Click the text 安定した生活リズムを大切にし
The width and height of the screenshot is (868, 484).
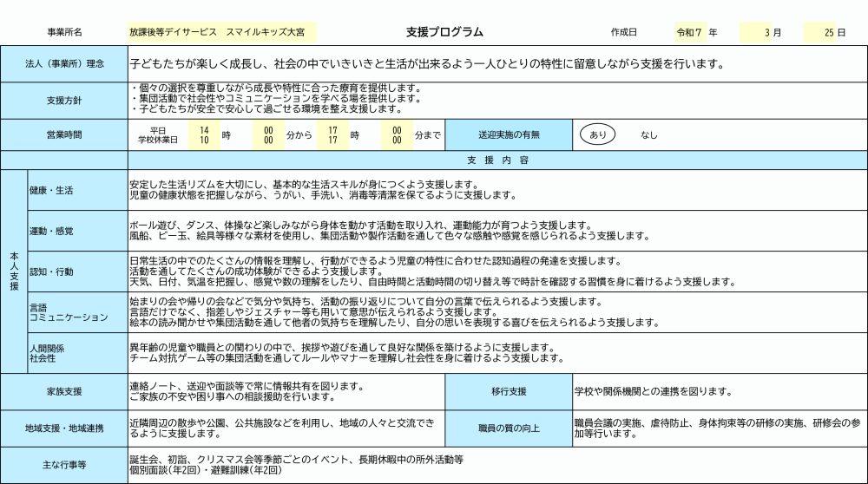(x=304, y=185)
